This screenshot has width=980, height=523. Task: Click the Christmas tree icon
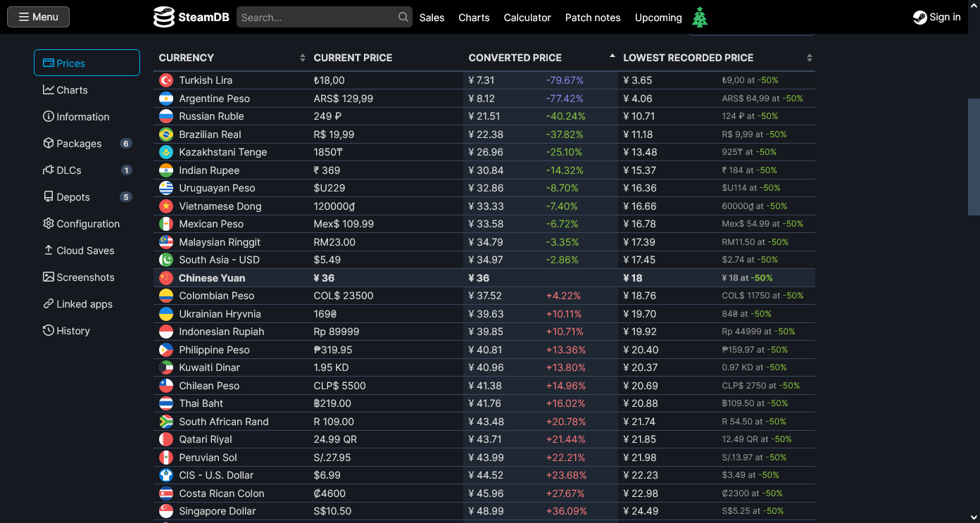pyautogui.click(x=699, y=17)
